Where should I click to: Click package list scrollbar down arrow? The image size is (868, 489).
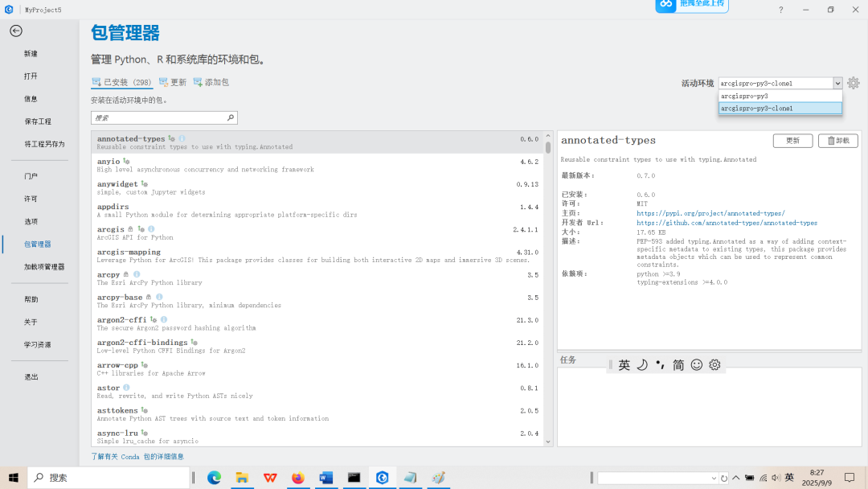tap(548, 442)
